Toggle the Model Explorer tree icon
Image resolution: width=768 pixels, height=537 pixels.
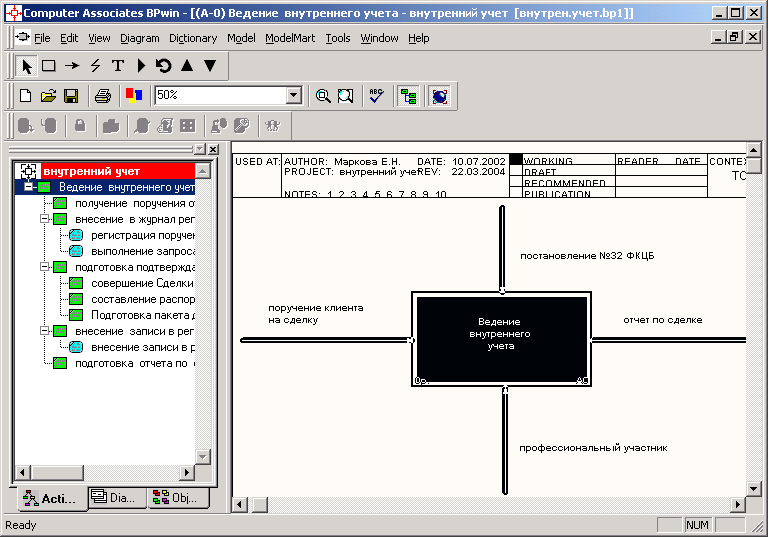[408, 96]
